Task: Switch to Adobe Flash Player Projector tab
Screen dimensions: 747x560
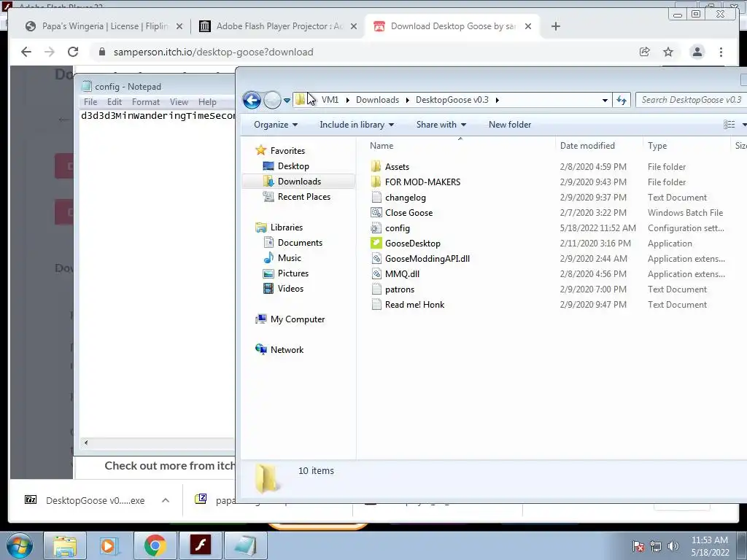Action: pos(279,26)
